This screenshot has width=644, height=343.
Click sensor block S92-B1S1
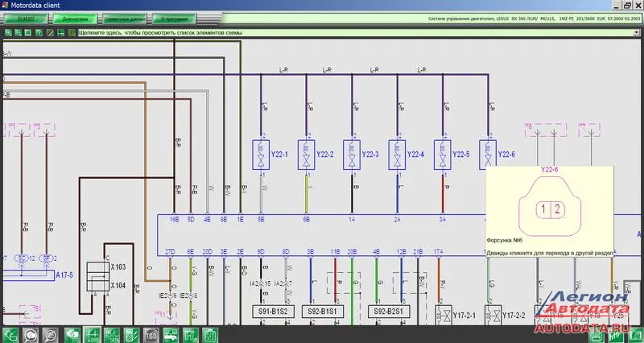323,312
